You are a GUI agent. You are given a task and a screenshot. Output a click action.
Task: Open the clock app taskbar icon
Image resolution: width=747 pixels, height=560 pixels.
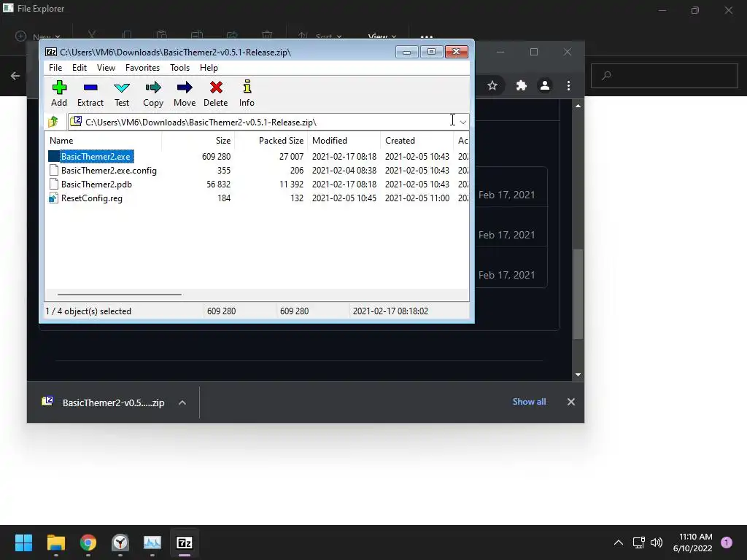click(120, 542)
